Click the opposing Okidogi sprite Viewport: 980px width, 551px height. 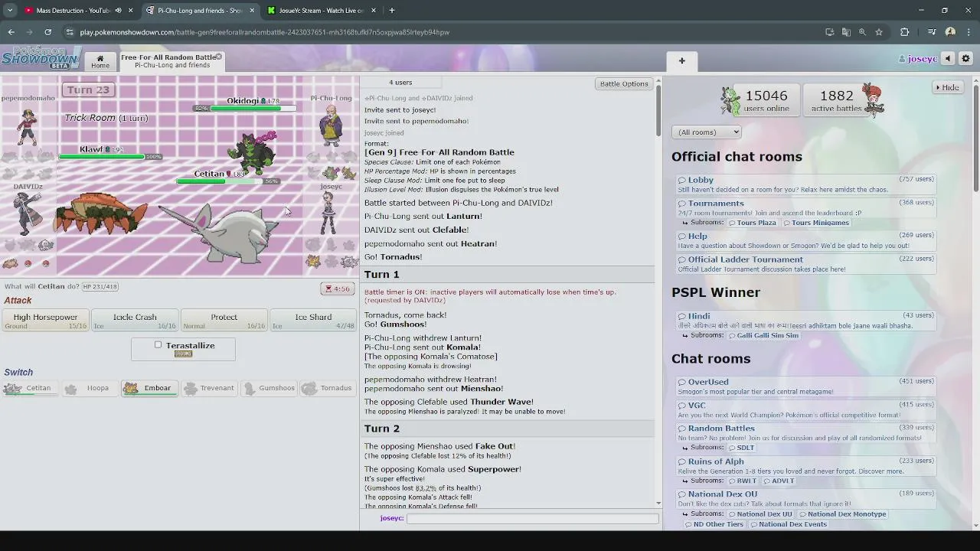[x=253, y=152]
